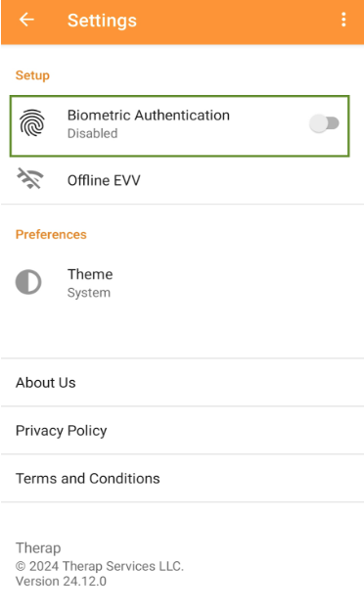Viewport: 364px width, 613px height.
Task: Open Offline EVV settings
Action: coord(182,180)
